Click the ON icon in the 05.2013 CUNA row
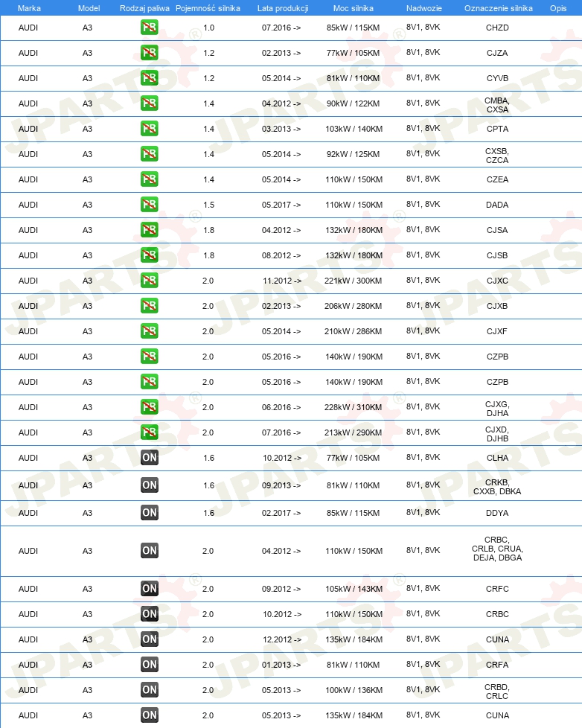Screen dimensions: 582x728 [150, 715]
